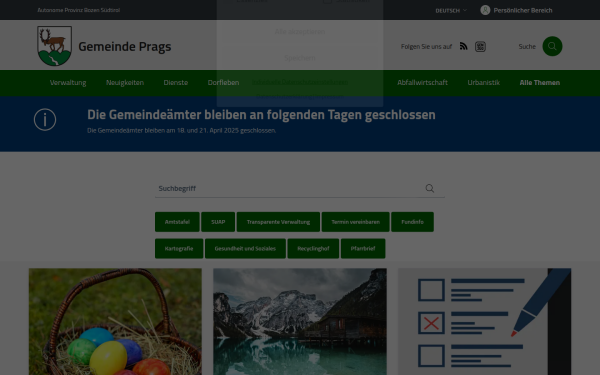Click the Gemeindeämter geschlossen banner headline
Screen dimensions: 600x375
[x=261, y=114]
